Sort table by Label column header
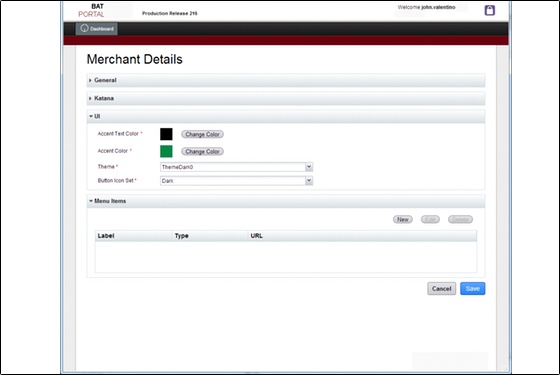 (134, 236)
